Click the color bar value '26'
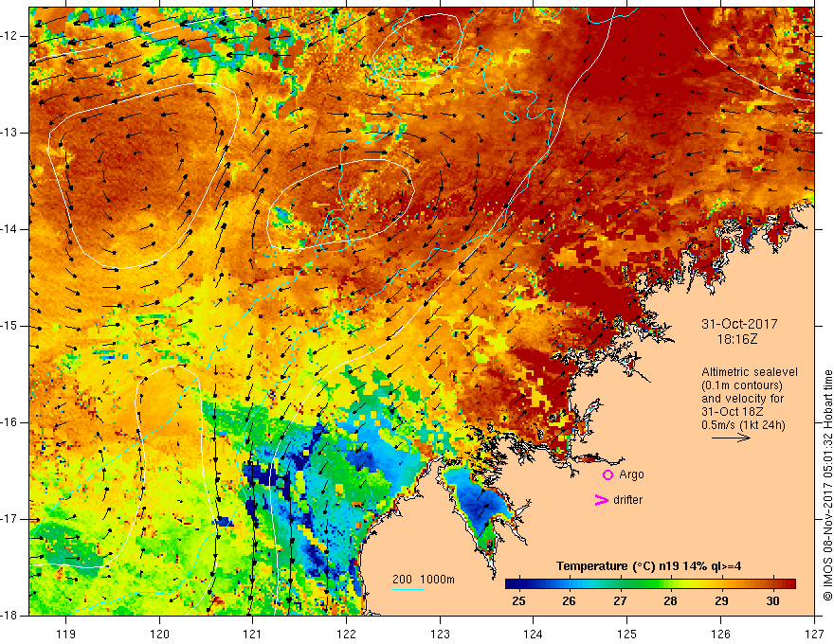834x644 pixels. tap(570, 601)
